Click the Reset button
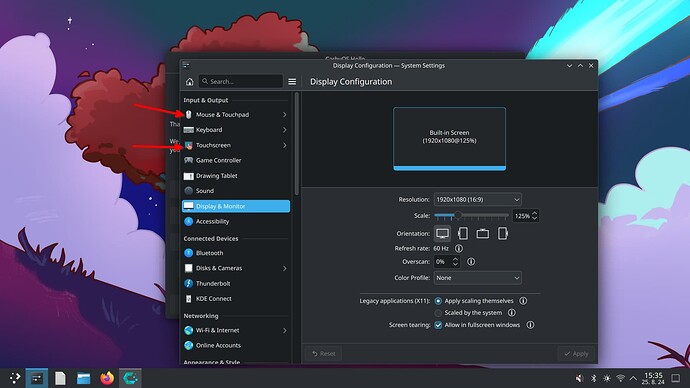Screen dimensions: 690x388 click(323, 353)
